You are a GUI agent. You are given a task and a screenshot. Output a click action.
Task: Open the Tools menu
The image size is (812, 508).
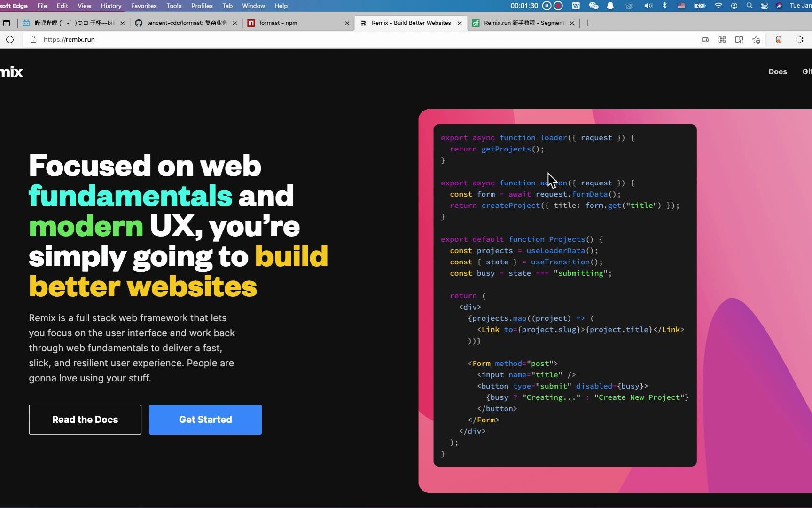174,6
